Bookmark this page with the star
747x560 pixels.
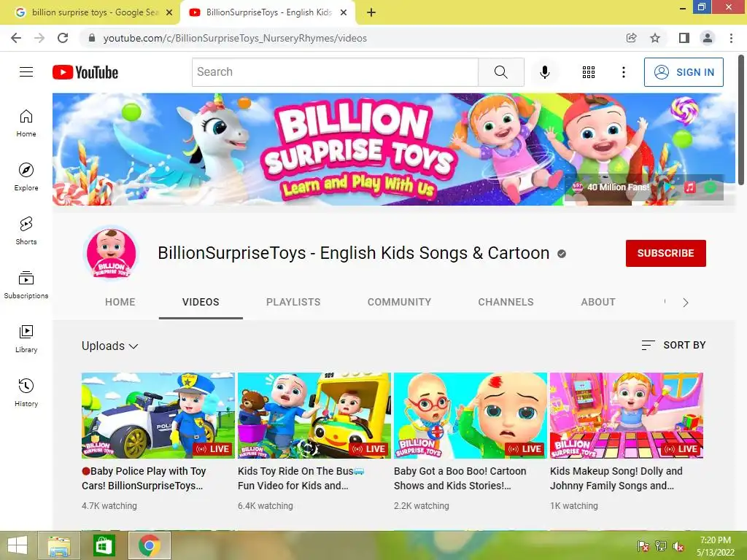coord(655,38)
